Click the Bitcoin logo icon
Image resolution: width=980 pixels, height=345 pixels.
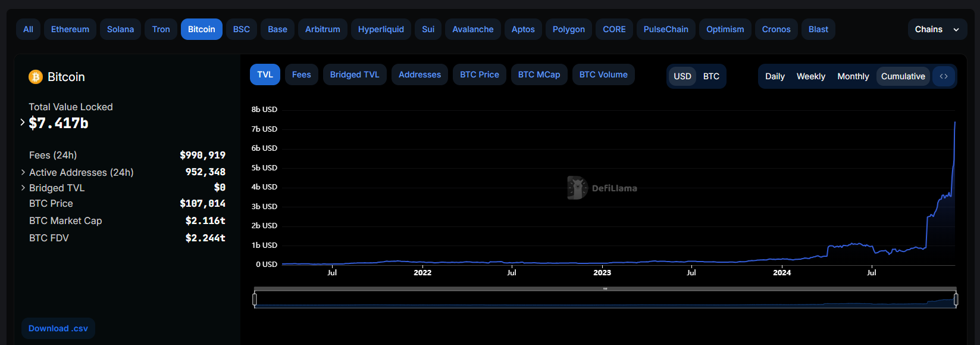(x=36, y=77)
